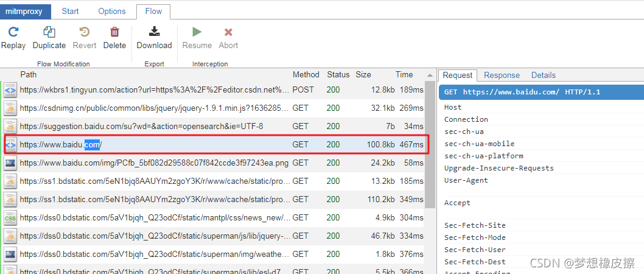The height and width of the screenshot is (274, 644).
Task: Click the JS icon of the superman jquery flow
Action: (10, 236)
